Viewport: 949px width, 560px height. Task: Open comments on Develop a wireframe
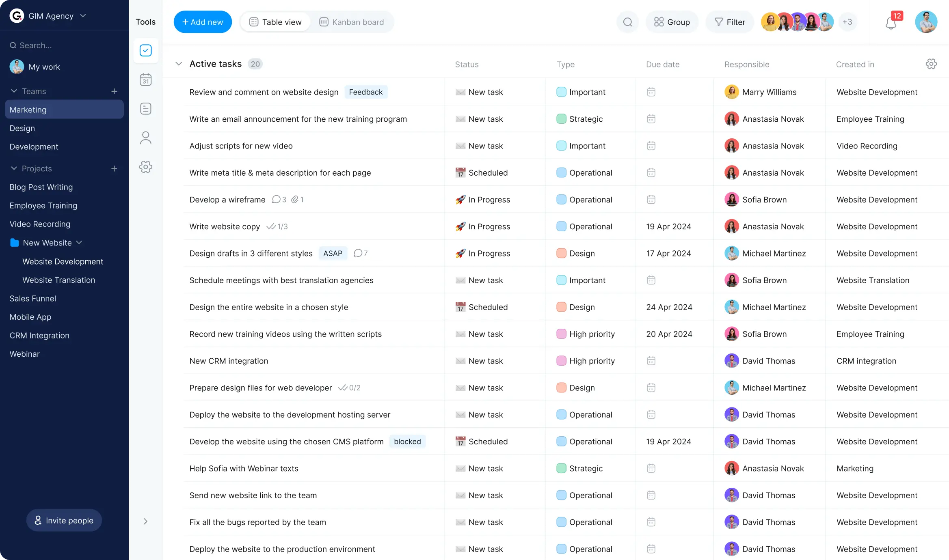click(279, 199)
